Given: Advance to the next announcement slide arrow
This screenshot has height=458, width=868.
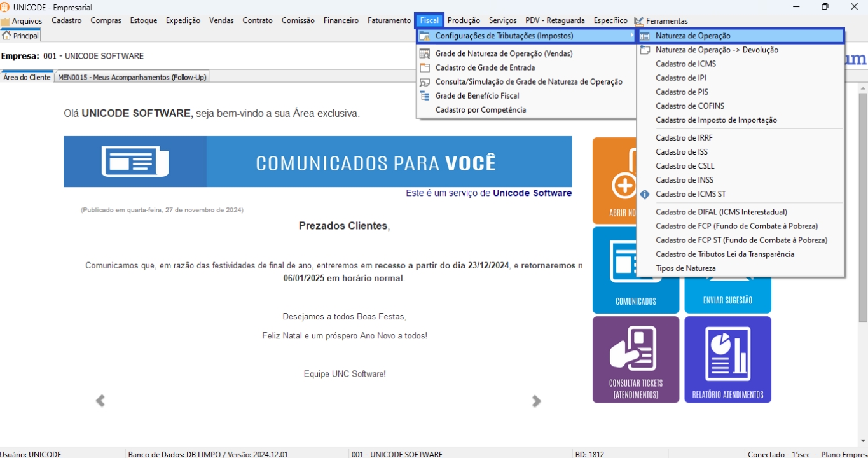Looking at the screenshot, I should tap(536, 401).
